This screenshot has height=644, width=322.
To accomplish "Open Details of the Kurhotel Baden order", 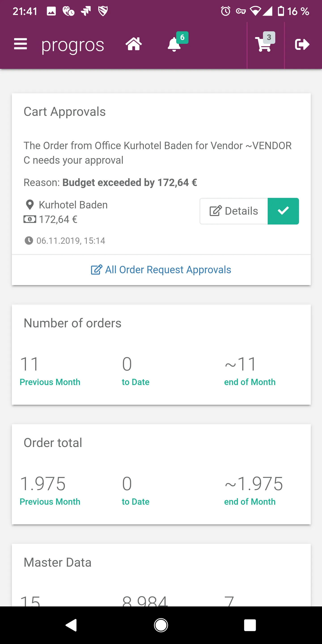I will tap(234, 211).
